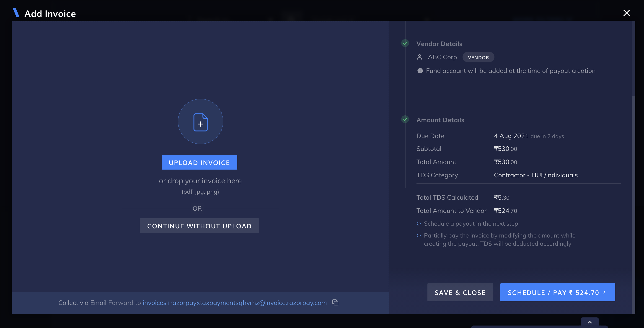The height and width of the screenshot is (328, 644).
Task: Select the Vendor Details heading
Action: click(x=439, y=44)
